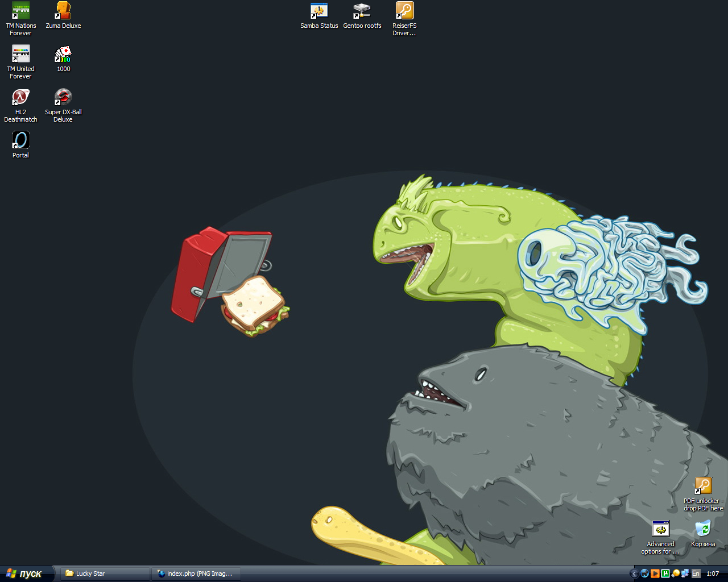Click orange media player tray icon
The width and height of the screenshot is (728, 582).
click(655, 573)
